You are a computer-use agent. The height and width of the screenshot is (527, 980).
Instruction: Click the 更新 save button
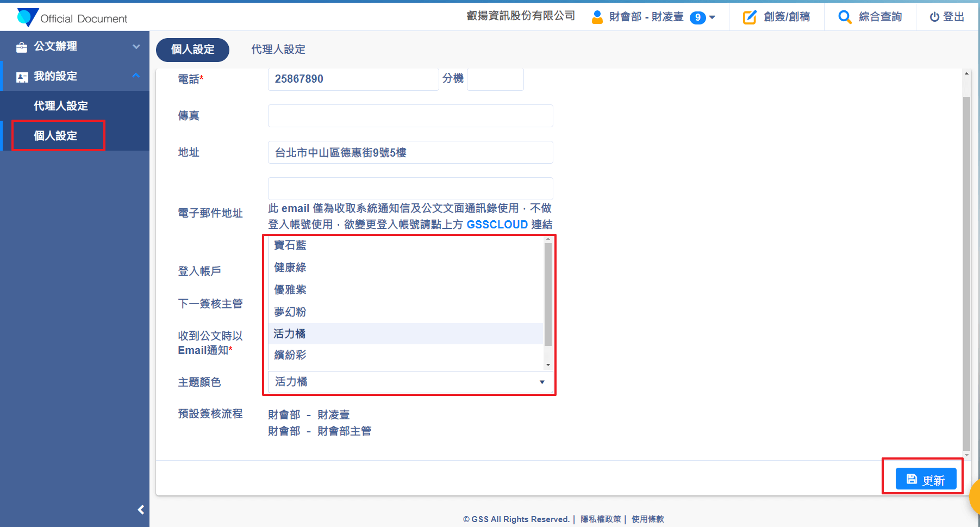click(x=926, y=480)
